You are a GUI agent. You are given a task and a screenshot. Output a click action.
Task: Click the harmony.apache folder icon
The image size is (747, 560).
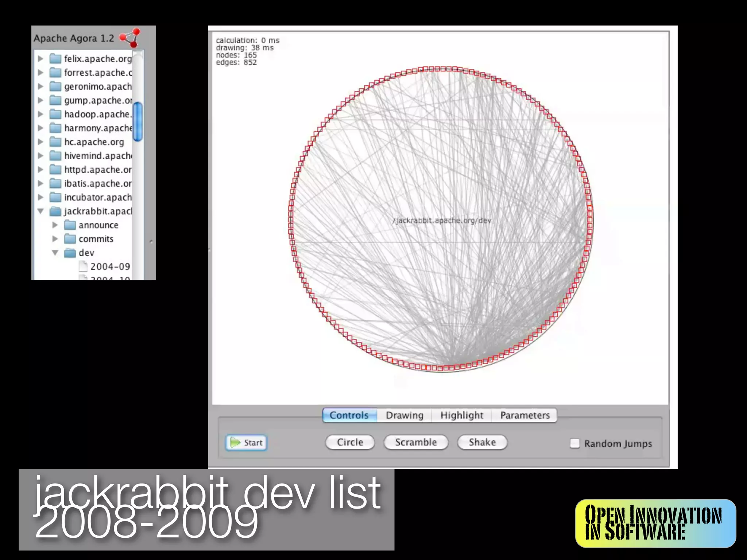tap(55, 128)
